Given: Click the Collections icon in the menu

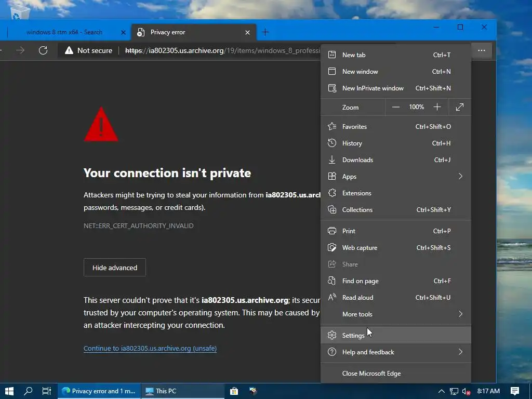Looking at the screenshot, I should pos(332,209).
